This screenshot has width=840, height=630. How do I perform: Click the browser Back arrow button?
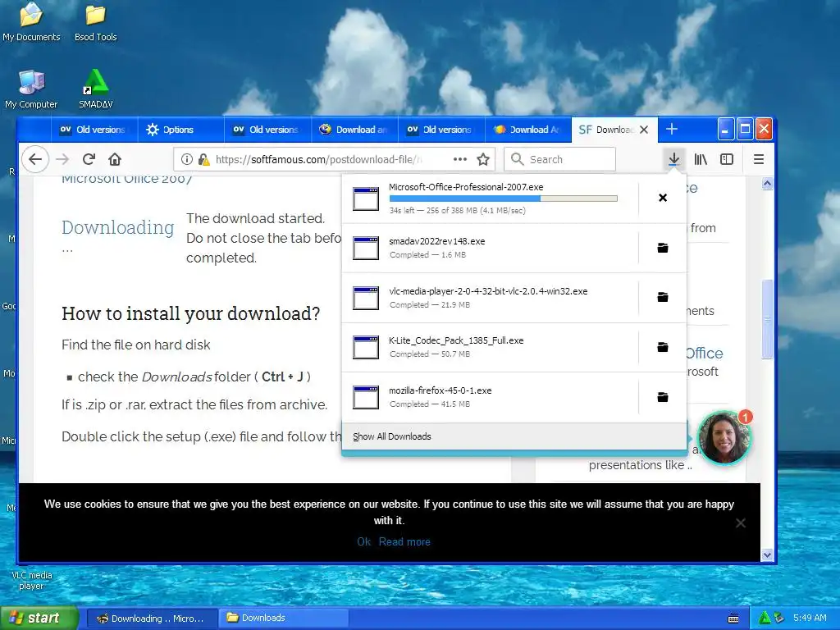coord(35,159)
